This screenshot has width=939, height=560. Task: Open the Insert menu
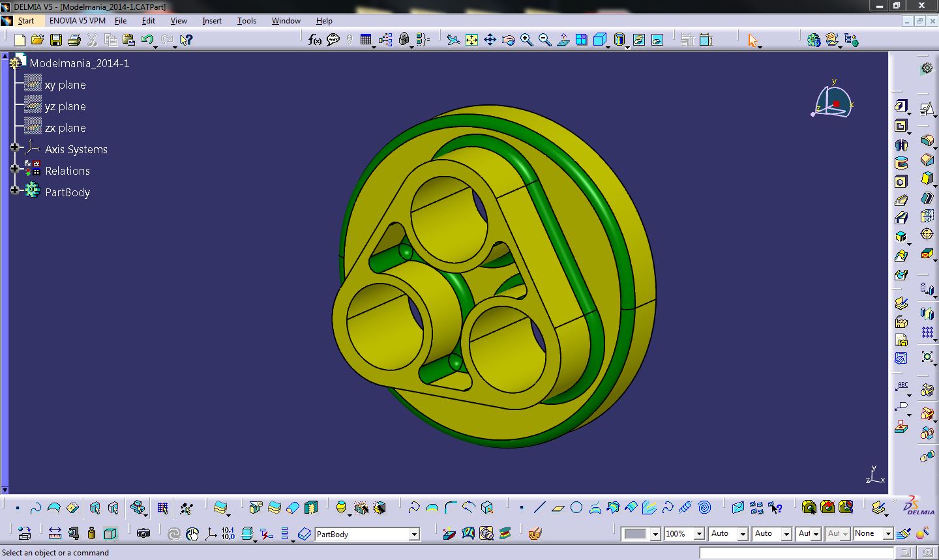click(212, 21)
